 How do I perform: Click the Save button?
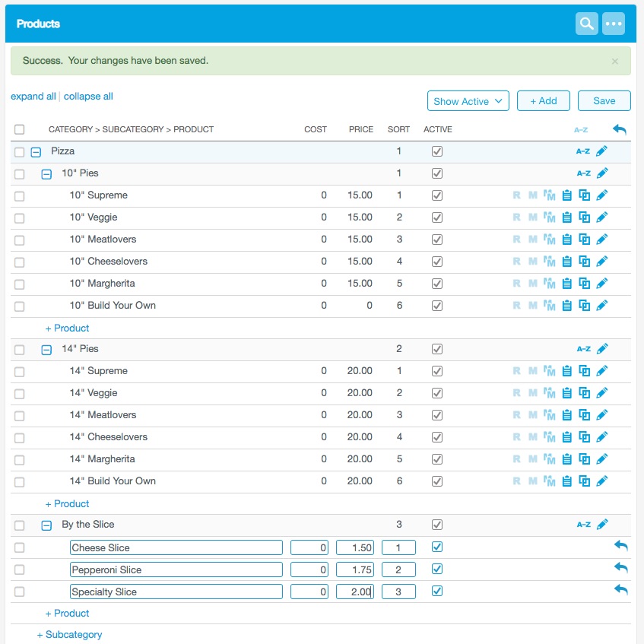[604, 101]
